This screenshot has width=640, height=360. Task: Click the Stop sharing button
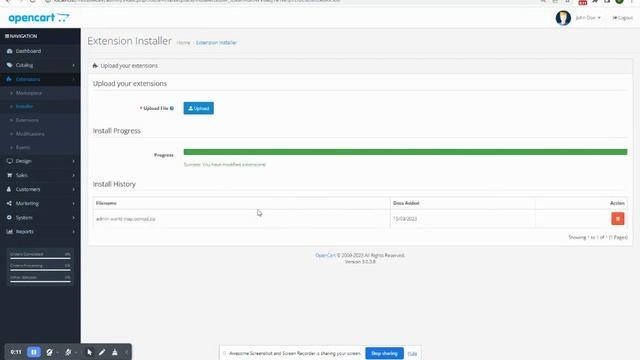(384, 353)
